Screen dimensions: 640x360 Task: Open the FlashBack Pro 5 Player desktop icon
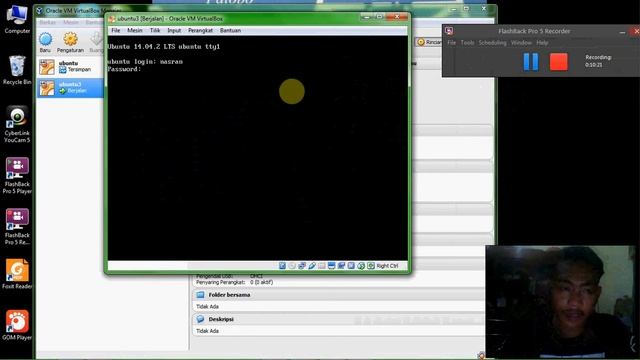(x=17, y=176)
